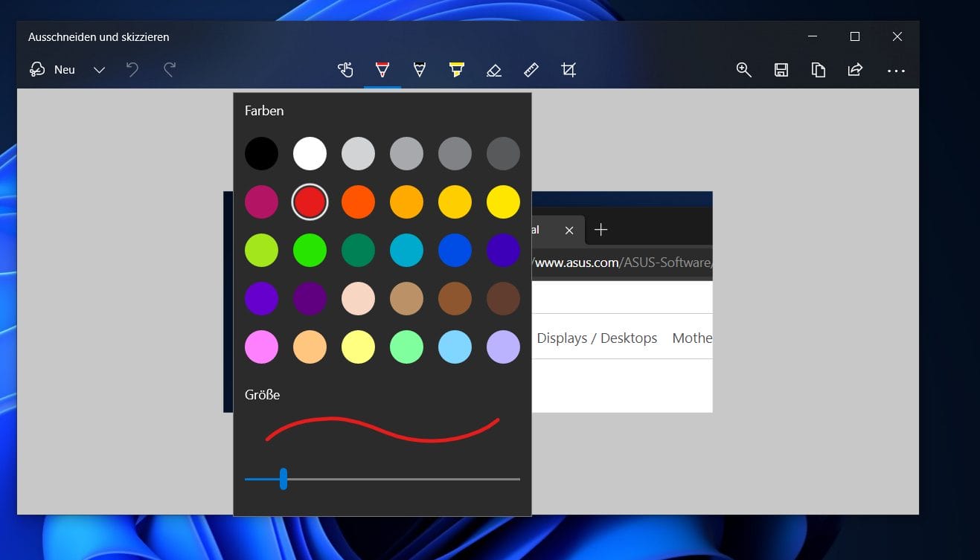The width and height of the screenshot is (980, 560).
Task: Pick the pink color swatch
Action: (x=261, y=347)
